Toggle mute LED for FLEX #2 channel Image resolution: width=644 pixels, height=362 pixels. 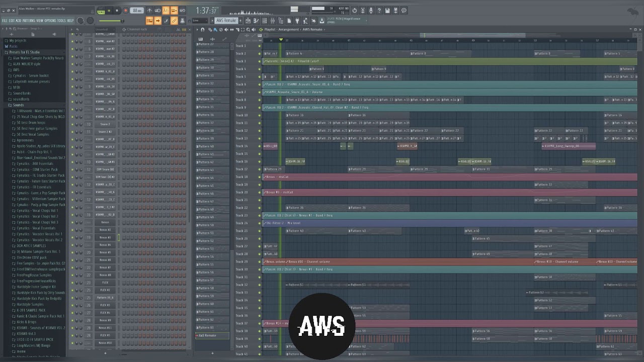click(x=72, y=290)
